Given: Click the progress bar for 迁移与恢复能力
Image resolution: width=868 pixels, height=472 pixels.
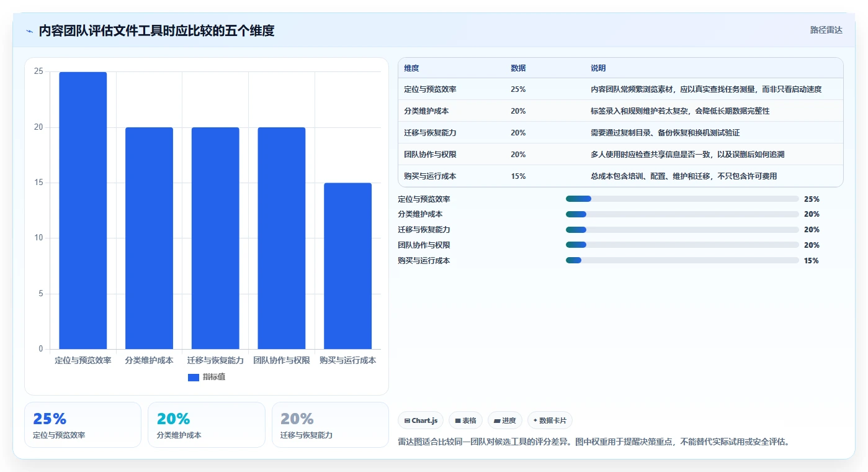Looking at the screenshot, I should pos(682,230).
